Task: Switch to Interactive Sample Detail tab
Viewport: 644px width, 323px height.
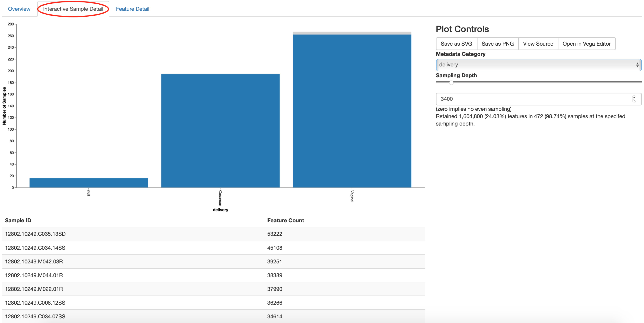Action: 73,9
